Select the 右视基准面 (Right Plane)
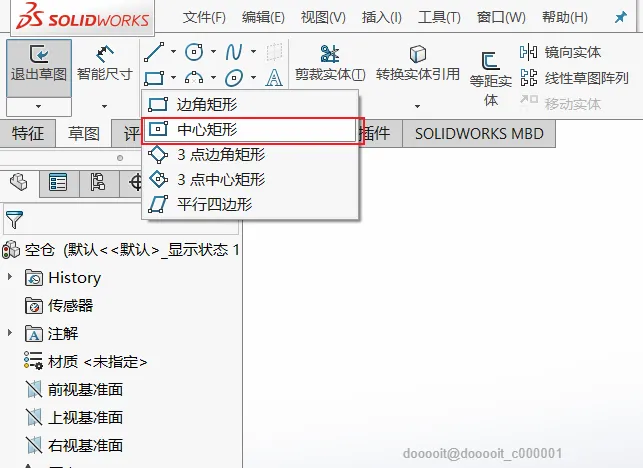 (x=74, y=445)
